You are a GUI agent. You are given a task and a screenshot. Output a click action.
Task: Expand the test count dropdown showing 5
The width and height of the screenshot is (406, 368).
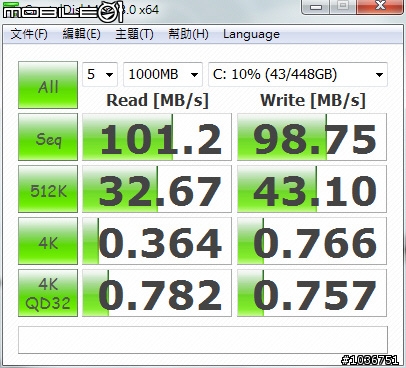100,74
